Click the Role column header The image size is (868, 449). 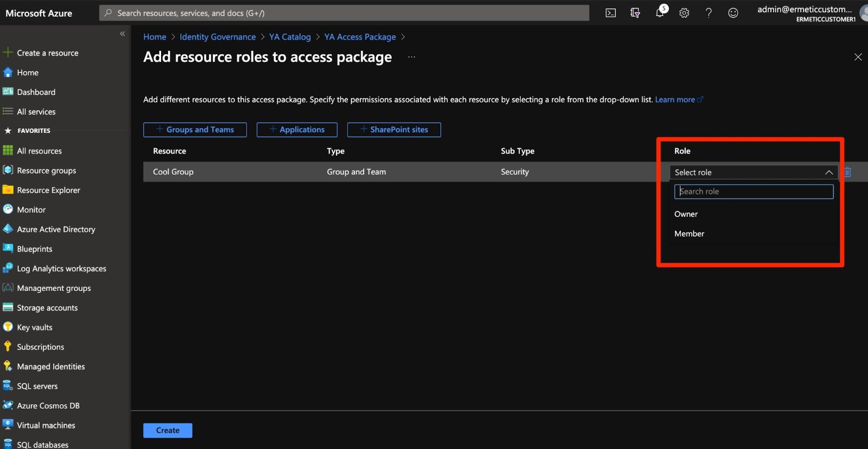point(682,151)
